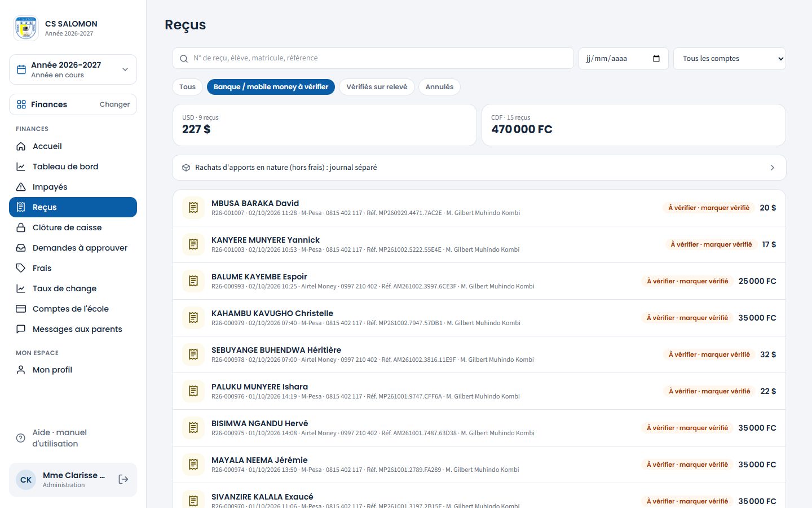Click receipt icon for KANYERE MUNYERE Yannick
The height and width of the screenshot is (508, 812).
[193, 244]
